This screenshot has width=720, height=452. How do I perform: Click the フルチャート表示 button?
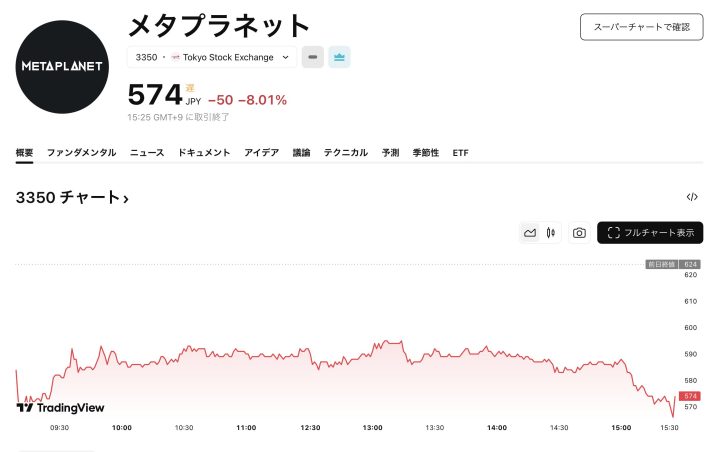[650, 233]
